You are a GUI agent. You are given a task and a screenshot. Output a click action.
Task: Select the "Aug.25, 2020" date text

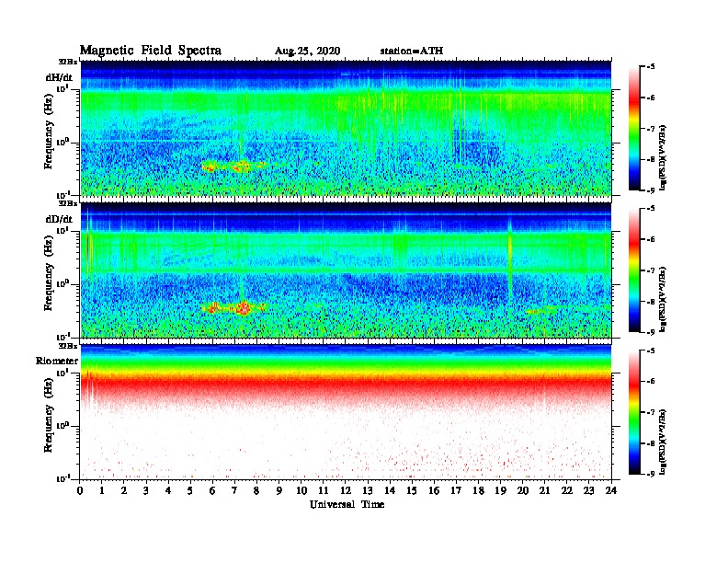tap(307, 52)
